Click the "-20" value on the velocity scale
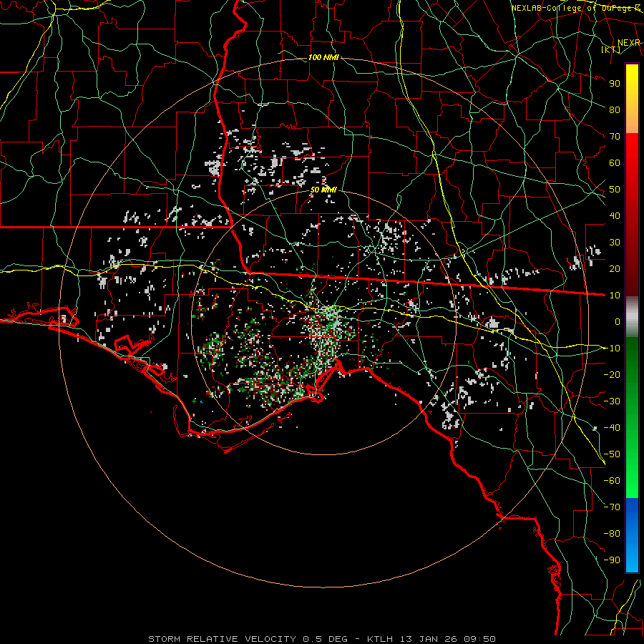Image resolution: width=644 pixels, height=644 pixels. click(x=612, y=374)
